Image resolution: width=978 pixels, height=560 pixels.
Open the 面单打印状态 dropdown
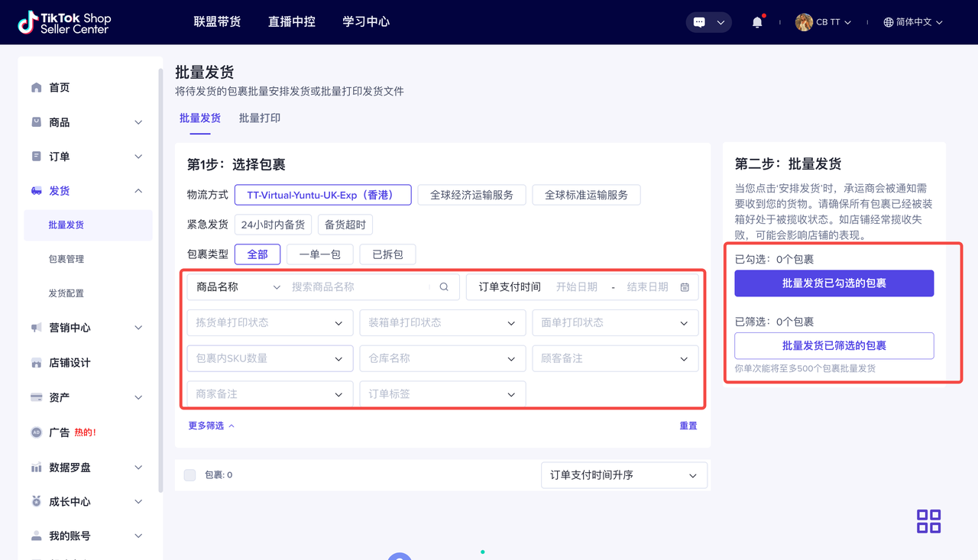click(x=615, y=323)
